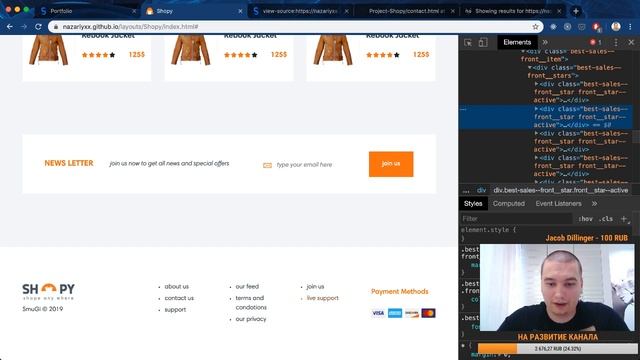The height and width of the screenshot is (360, 640).
Task: Toggle DevTools device toolbar icon
Action: point(483,42)
